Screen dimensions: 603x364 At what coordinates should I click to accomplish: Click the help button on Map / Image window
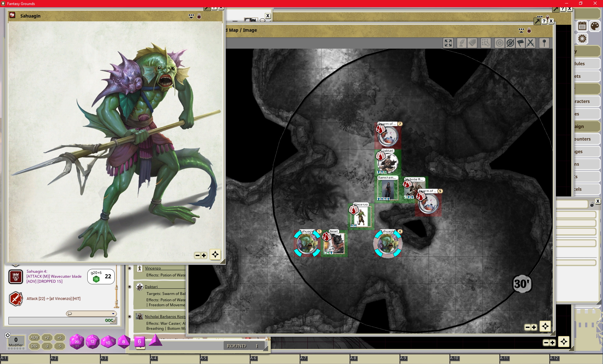click(x=544, y=21)
